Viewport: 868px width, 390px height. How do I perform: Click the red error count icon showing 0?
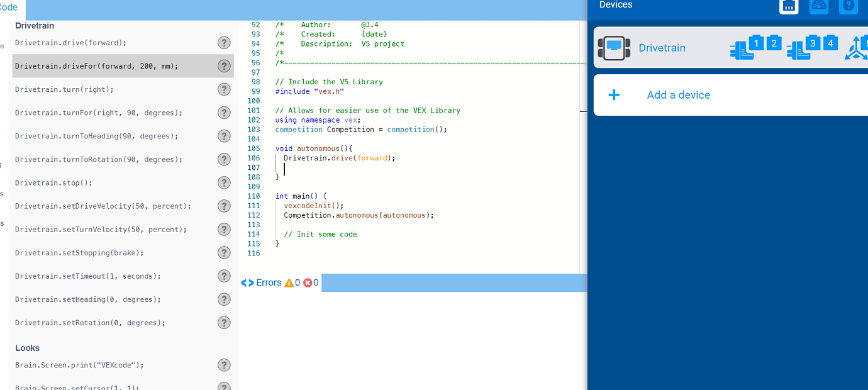point(308,282)
